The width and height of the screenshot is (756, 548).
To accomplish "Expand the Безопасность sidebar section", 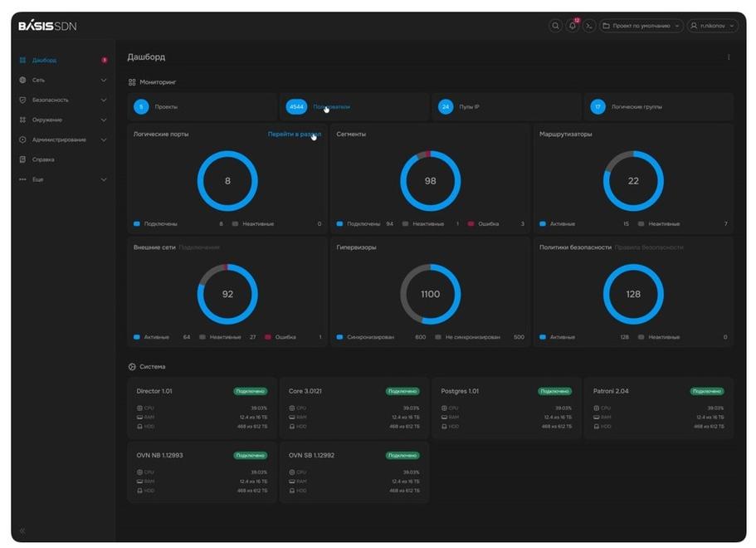I will pyautogui.click(x=63, y=100).
